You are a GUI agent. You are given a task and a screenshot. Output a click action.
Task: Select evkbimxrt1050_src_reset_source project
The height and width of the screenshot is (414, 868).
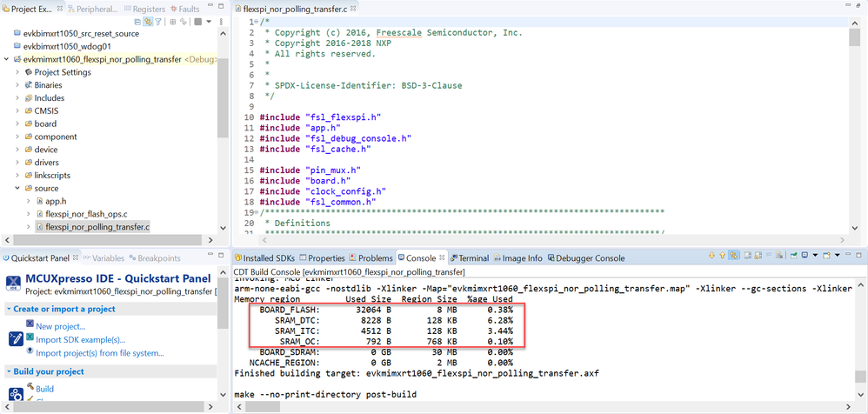pos(82,34)
